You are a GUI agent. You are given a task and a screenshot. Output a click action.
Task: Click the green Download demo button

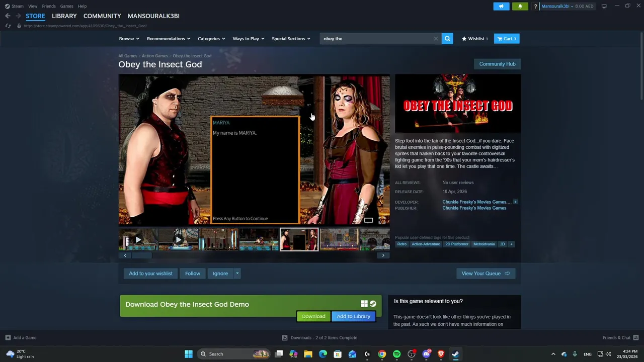[313, 316]
